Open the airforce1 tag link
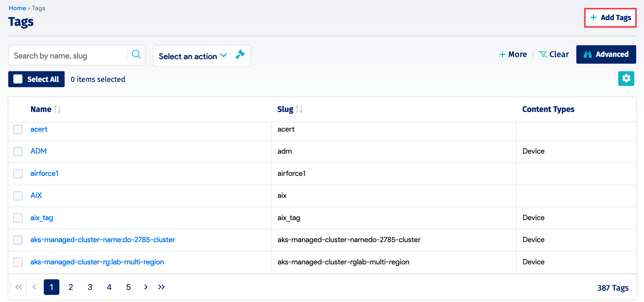Image resolution: width=644 pixels, height=302 pixels. (44, 173)
